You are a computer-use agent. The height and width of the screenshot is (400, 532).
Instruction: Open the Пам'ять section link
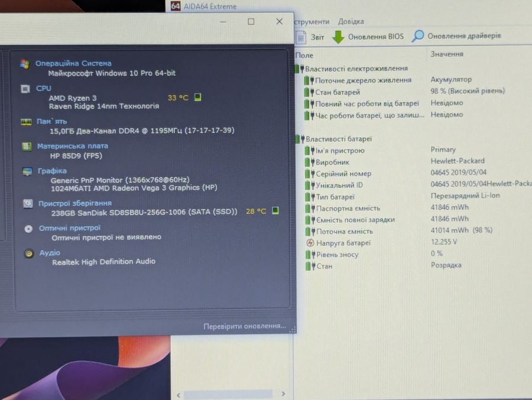tap(51, 122)
